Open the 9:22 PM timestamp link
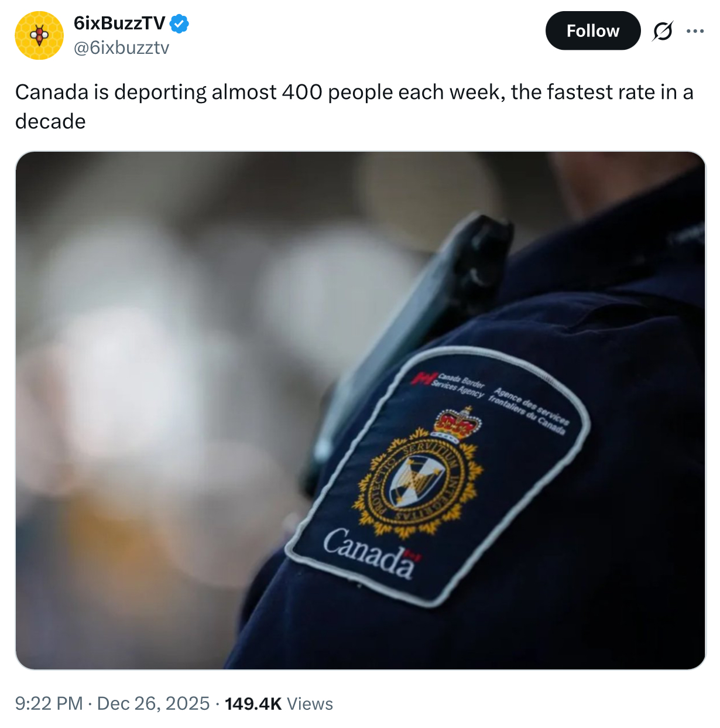The image size is (720, 728). tap(49, 703)
